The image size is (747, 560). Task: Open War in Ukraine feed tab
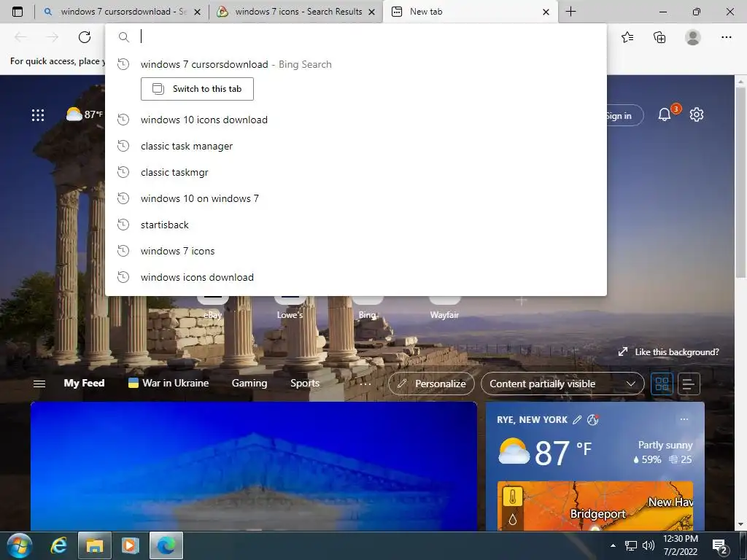pos(169,384)
